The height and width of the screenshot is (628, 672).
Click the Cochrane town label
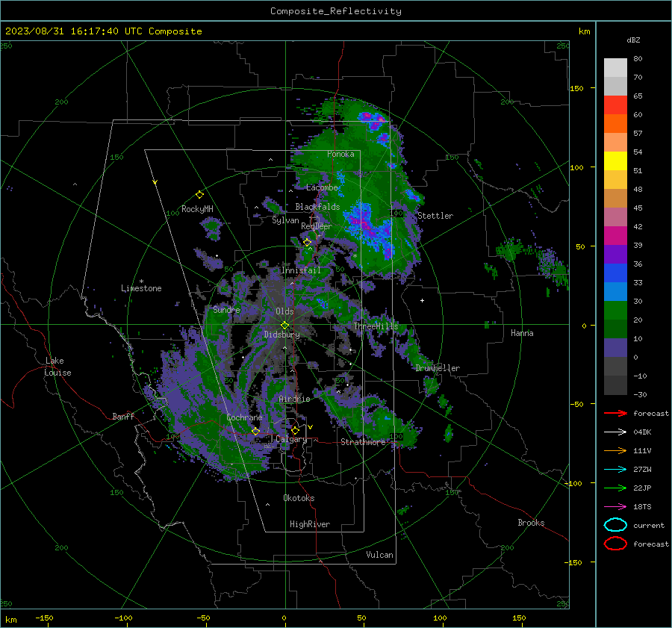coord(244,417)
